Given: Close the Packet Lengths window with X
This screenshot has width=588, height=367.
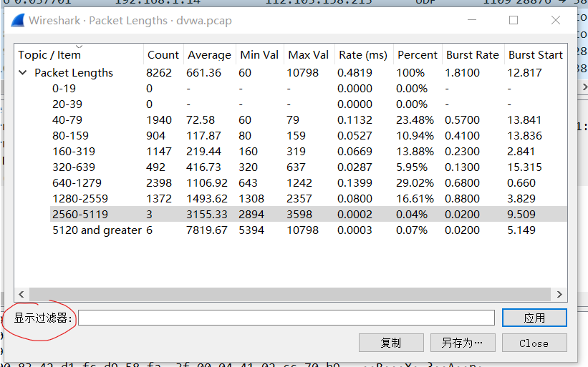Looking at the screenshot, I should coord(556,20).
